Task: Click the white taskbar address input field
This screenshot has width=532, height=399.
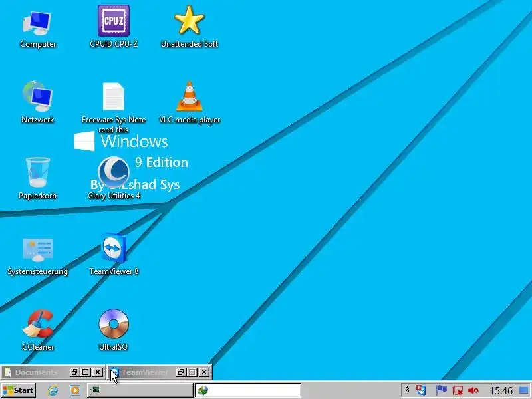Action: (248, 390)
